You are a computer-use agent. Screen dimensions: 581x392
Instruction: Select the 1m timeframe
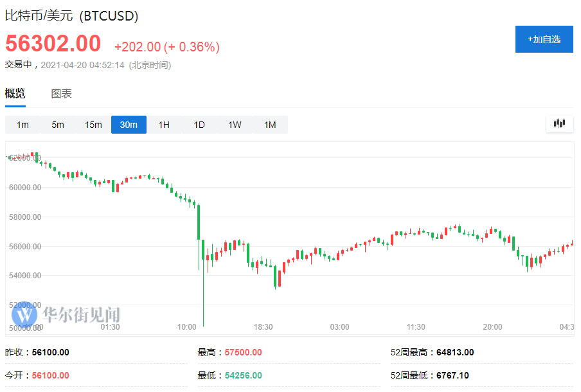coord(22,125)
